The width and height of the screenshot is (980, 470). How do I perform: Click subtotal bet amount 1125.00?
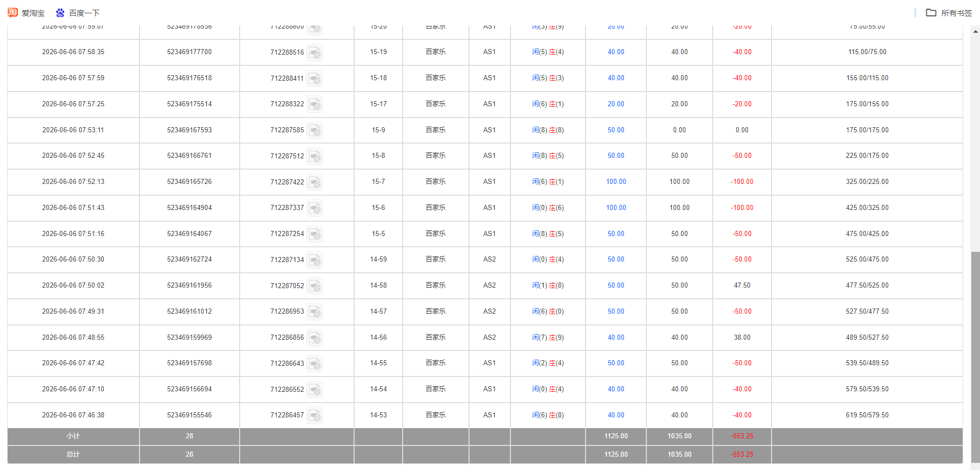pos(616,436)
